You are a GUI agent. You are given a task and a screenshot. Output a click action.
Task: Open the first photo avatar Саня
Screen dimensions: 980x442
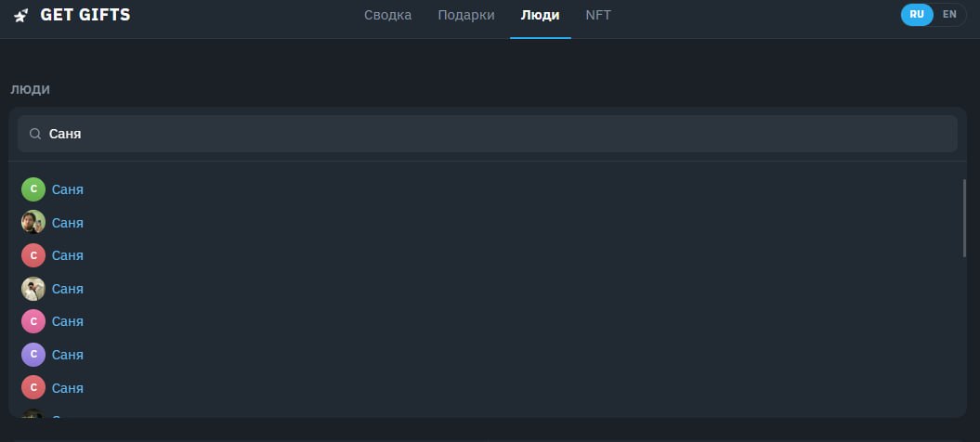tap(33, 222)
